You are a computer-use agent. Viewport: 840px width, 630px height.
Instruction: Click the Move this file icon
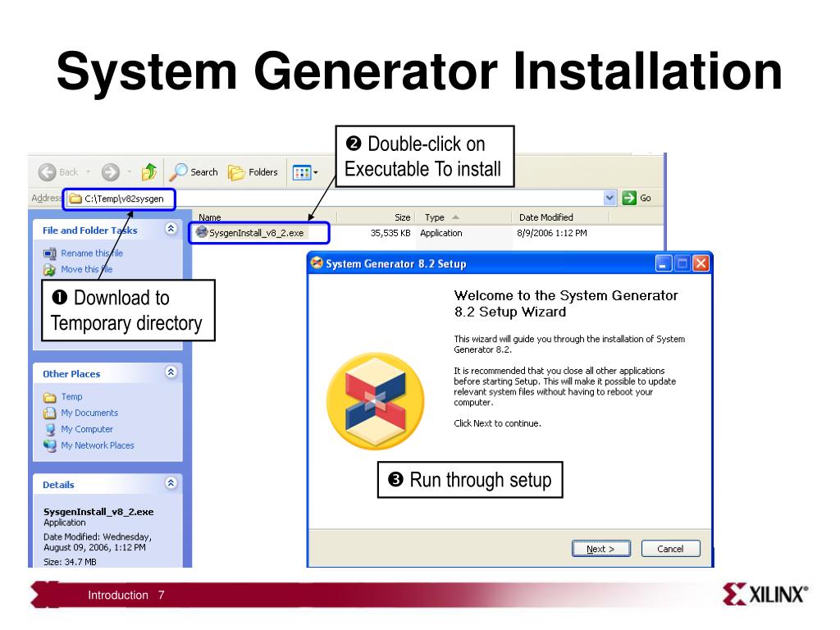click(x=50, y=269)
